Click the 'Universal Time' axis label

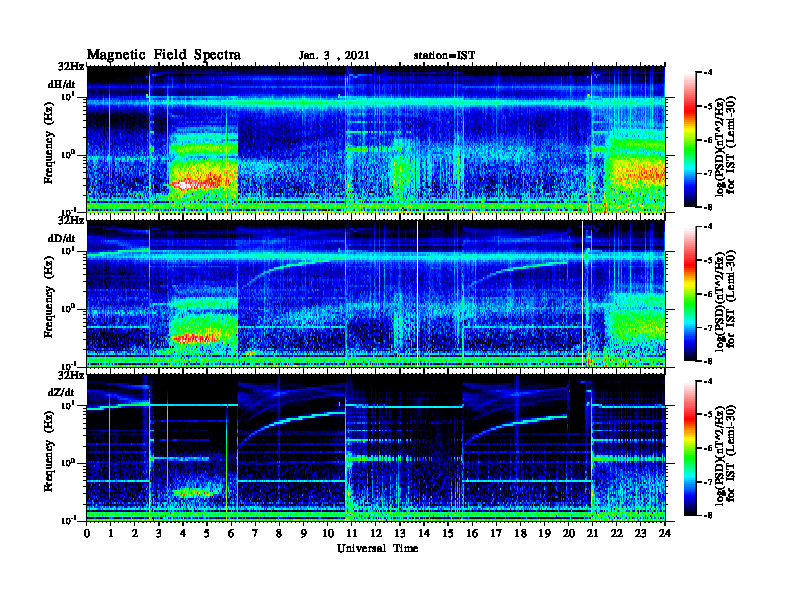point(377,548)
